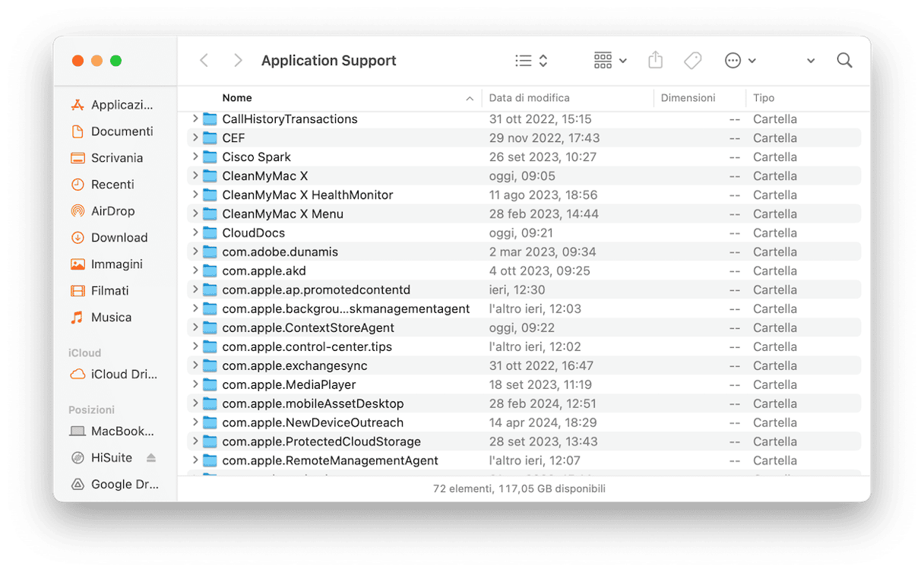Select the com.adobe.dunamis folder row
The image size is (924, 572).
pos(280,252)
